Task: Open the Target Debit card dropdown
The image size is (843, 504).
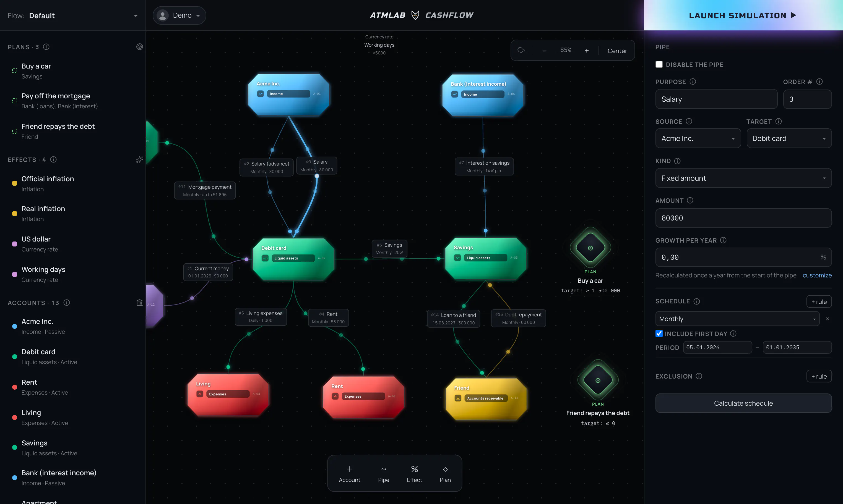Action: [789, 138]
